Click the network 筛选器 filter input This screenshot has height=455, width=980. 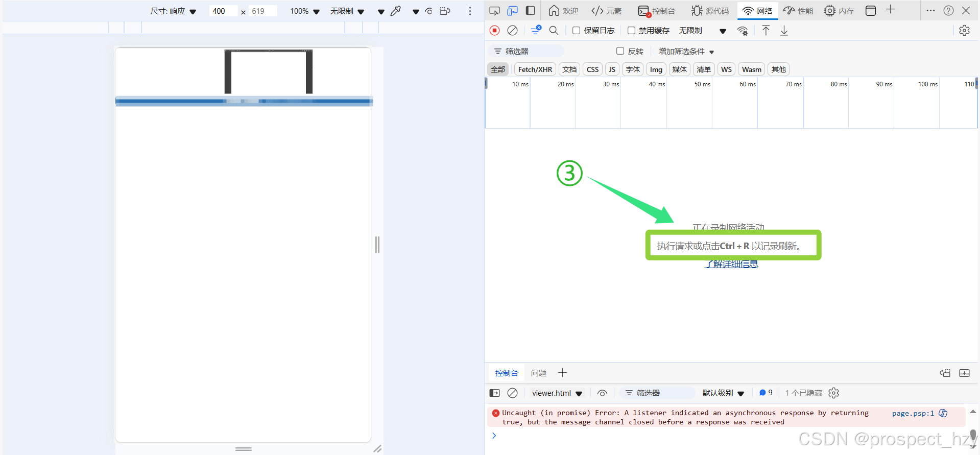click(526, 51)
